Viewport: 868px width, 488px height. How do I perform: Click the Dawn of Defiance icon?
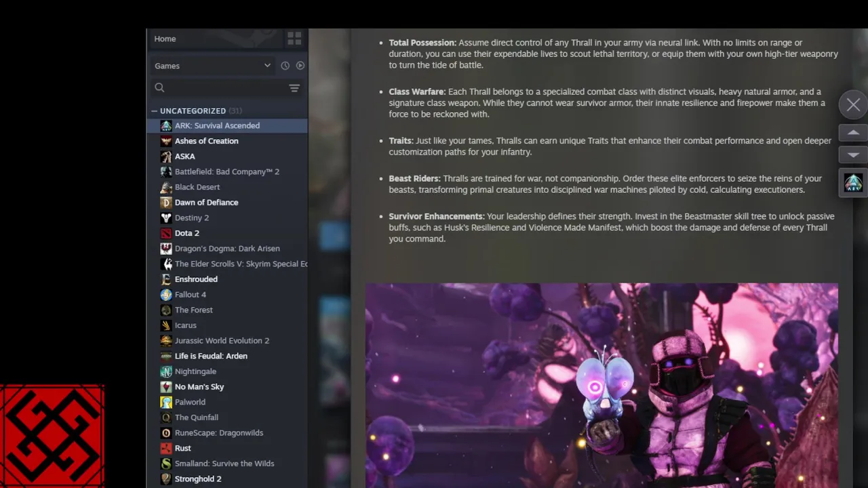point(166,203)
